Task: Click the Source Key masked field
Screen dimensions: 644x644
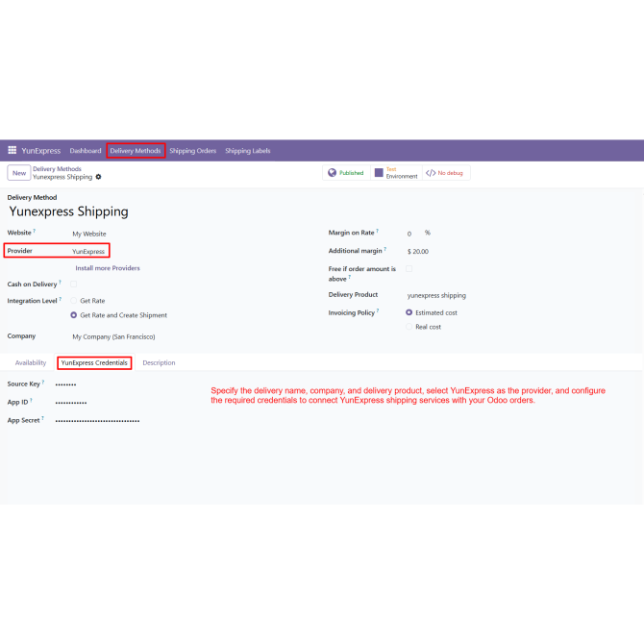Action: 65,384
